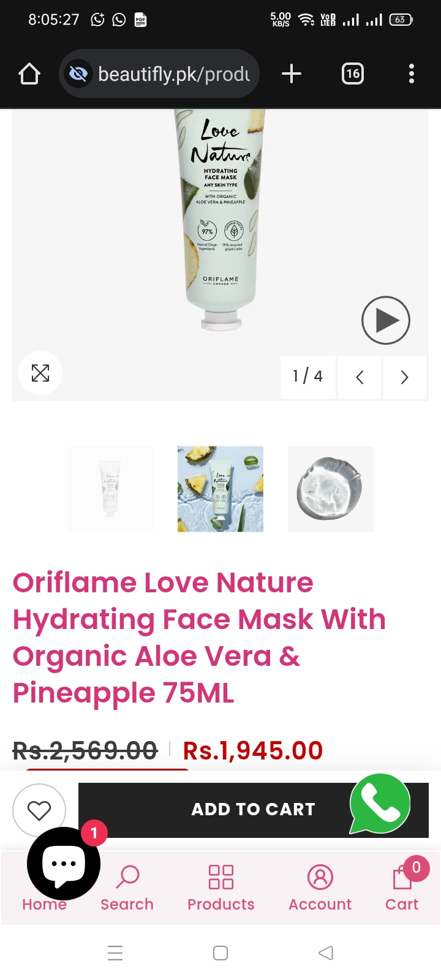
Task: Expand the product image to fullscreen
Action: click(x=40, y=373)
